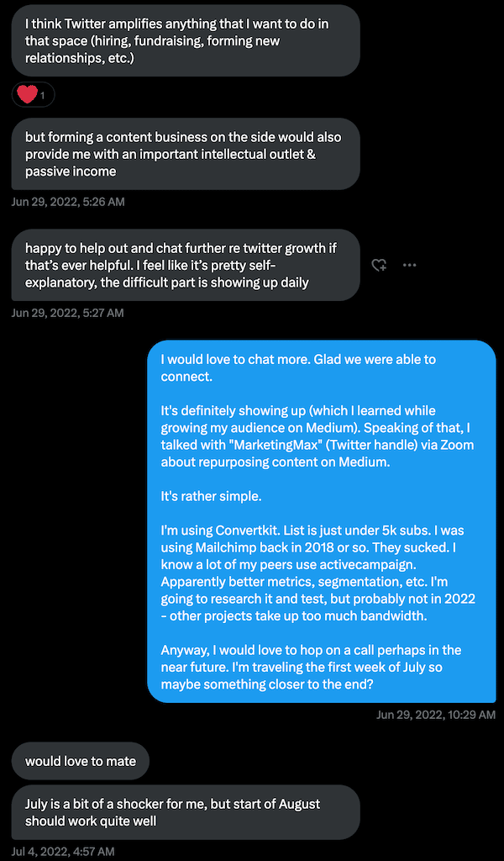Click the 'would love to mate' reply
The image size is (504, 861).
[80, 760]
